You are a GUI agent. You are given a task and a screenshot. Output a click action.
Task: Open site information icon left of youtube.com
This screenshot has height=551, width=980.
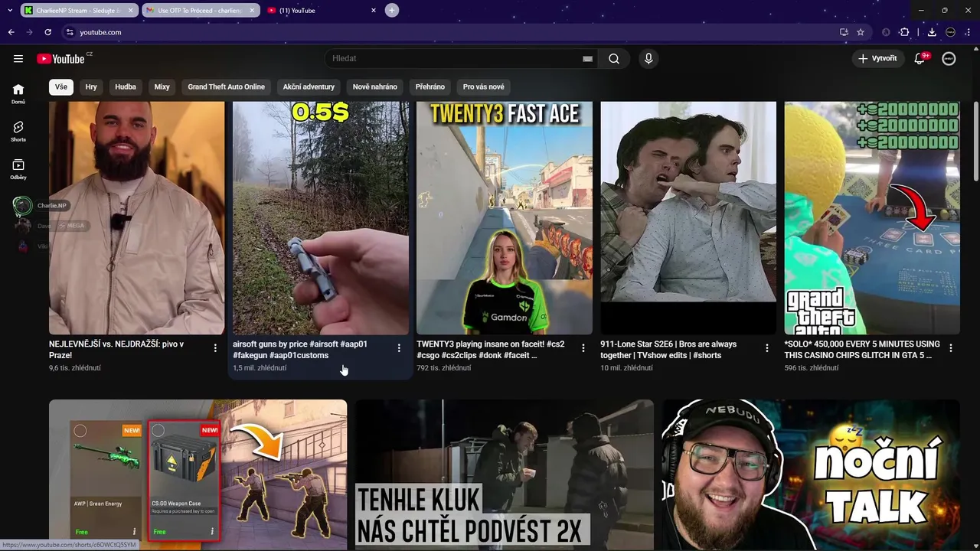tap(70, 32)
